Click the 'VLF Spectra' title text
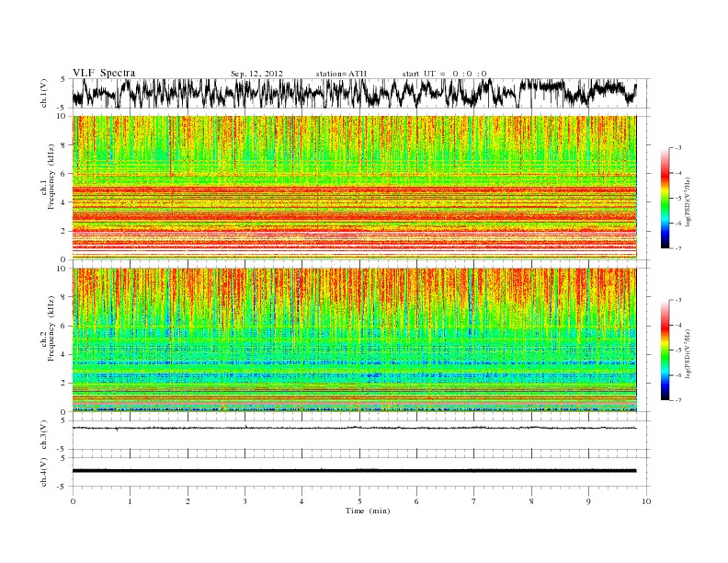This screenshot has height=563, width=728. [x=104, y=73]
